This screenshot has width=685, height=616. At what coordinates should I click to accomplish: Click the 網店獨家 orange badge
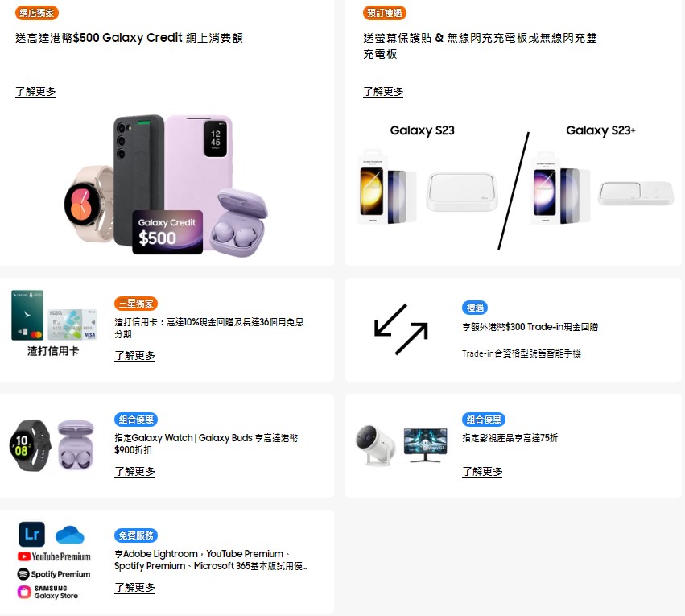click(x=37, y=13)
